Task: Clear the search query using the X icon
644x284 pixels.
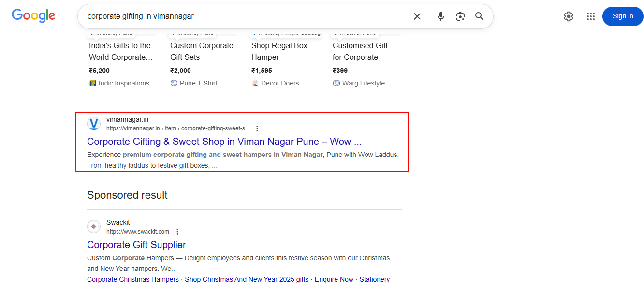Action: point(417,16)
